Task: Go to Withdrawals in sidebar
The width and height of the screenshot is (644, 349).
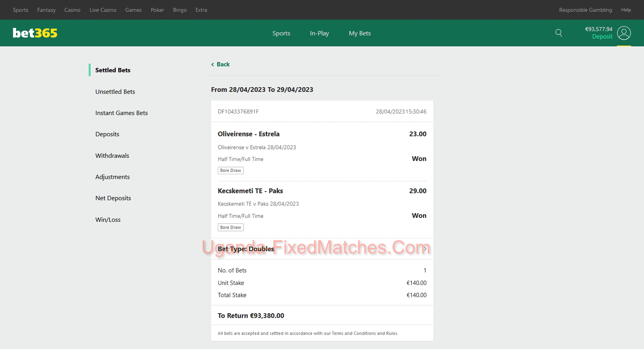Action: (x=112, y=156)
